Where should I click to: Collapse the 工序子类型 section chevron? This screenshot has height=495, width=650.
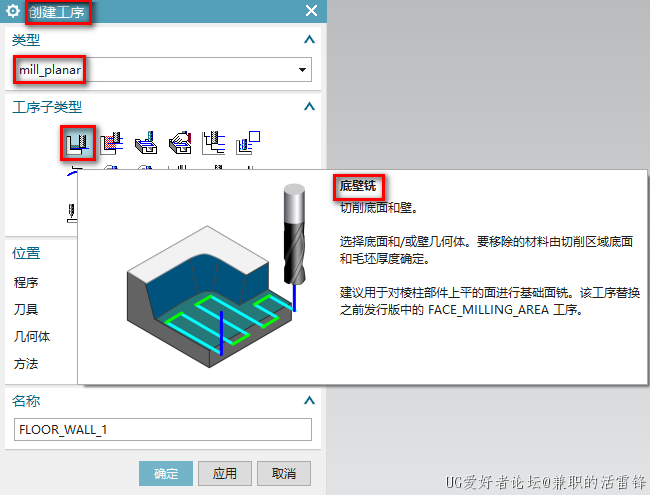coord(309,107)
